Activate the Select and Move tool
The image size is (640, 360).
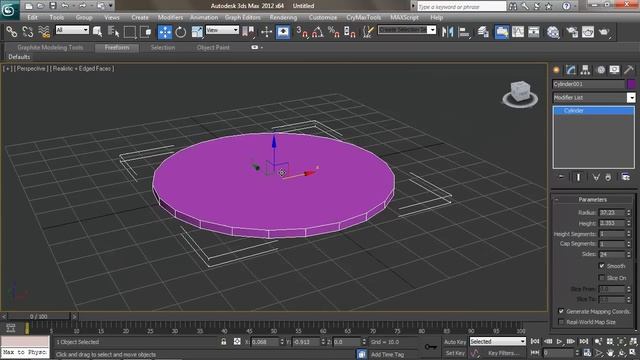[165, 31]
